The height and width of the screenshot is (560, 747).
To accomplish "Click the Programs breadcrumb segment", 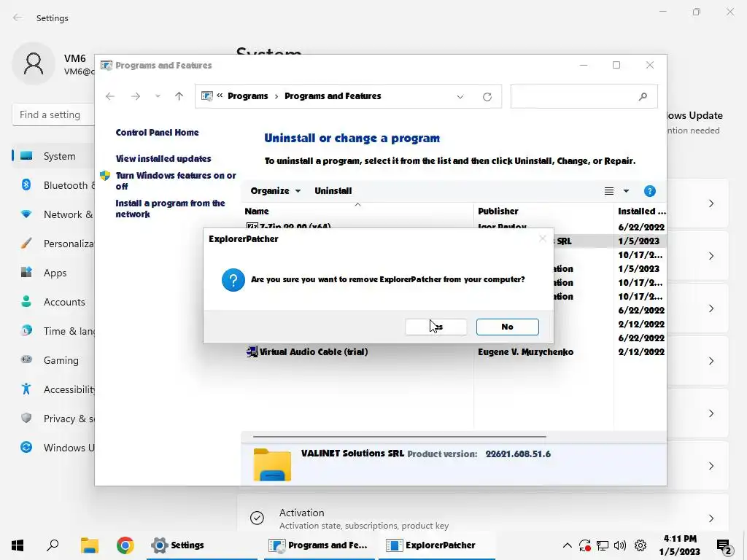I will point(248,96).
